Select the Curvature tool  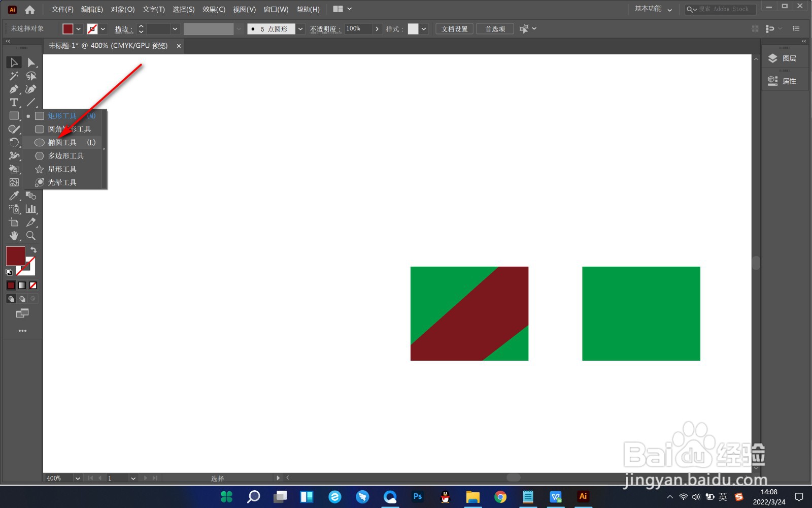coord(31,89)
